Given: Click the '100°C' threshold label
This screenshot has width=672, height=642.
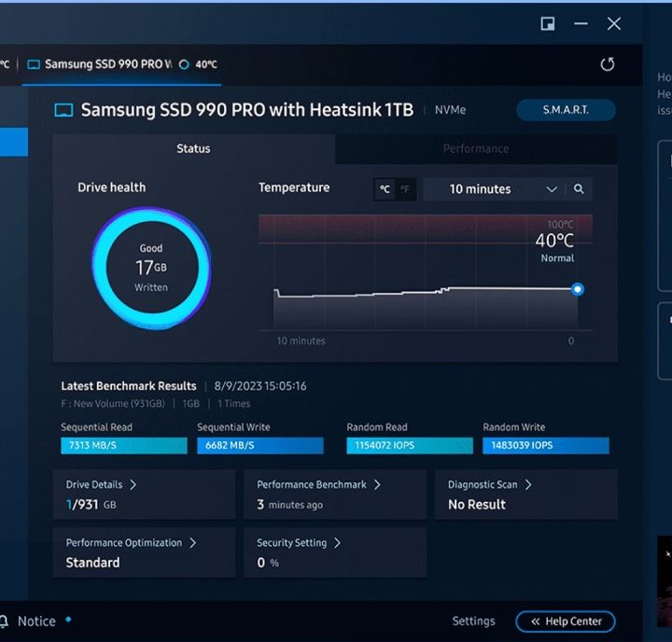Looking at the screenshot, I should (x=560, y=224).
